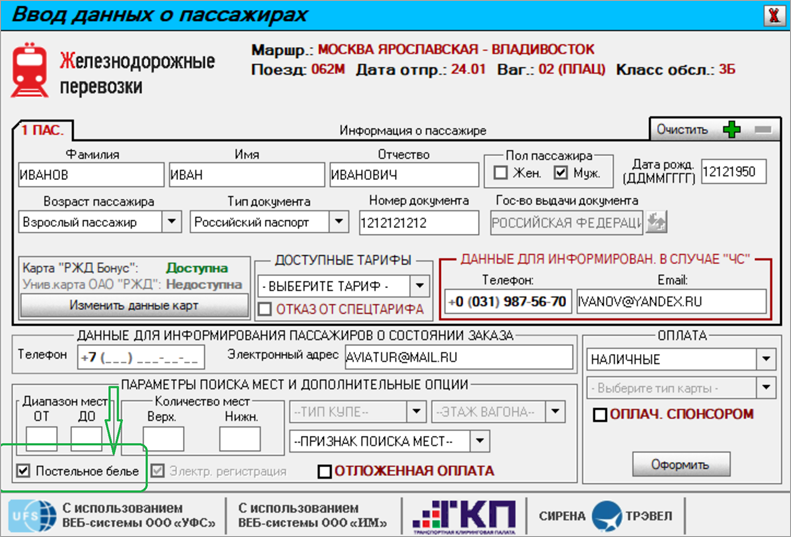Expand the ЭТАЖ ВАГОНА dropdown
The height and width of the screenshot is (537, 791).
tap(555, 411)
